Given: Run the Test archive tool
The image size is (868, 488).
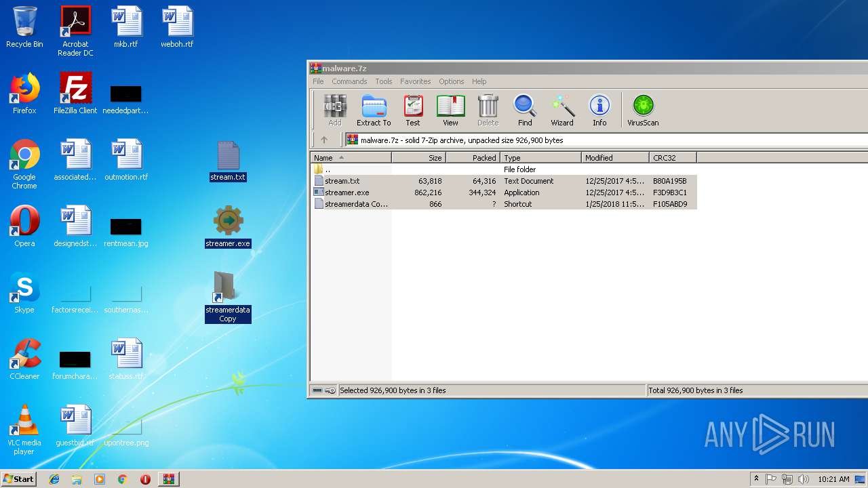Looking at the screenshot, I should click(x=413, y=110).
